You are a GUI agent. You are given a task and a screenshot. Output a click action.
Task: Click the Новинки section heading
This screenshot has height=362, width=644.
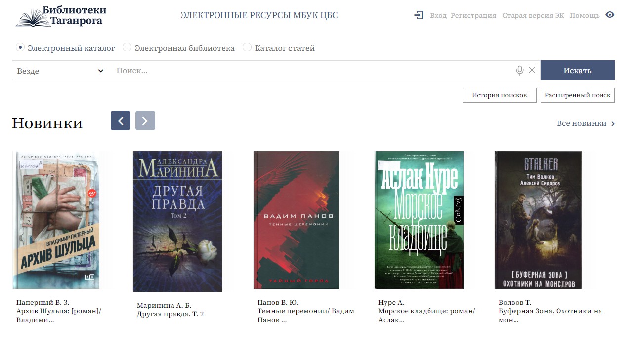(x=47, y=123)
